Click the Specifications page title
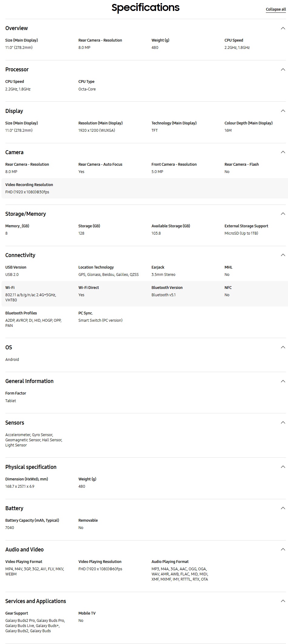 click(146, 8)
